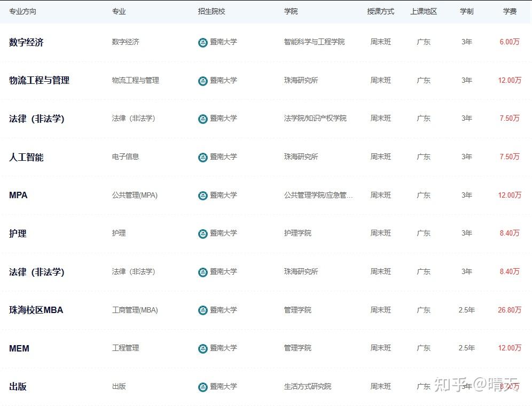Click the 专业 column header
The height and width of the screenshot is (406, 532).
119,11
